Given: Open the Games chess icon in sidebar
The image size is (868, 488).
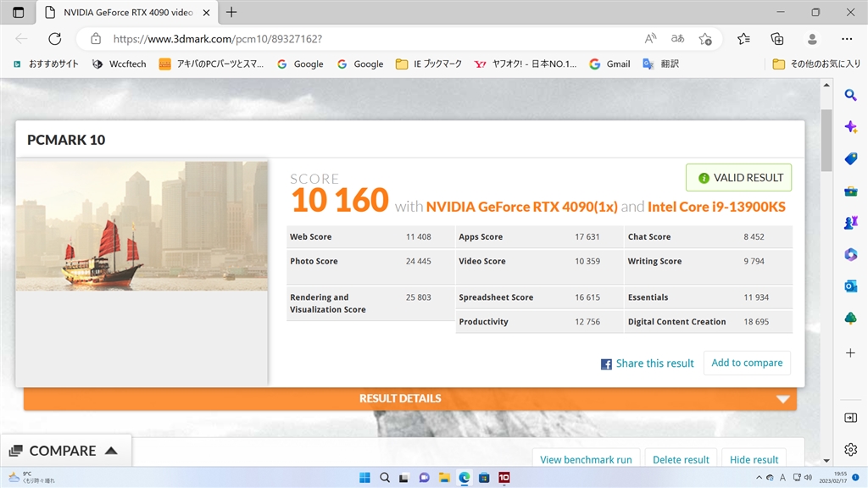Looking at the screenshot, I should point(851,223).
